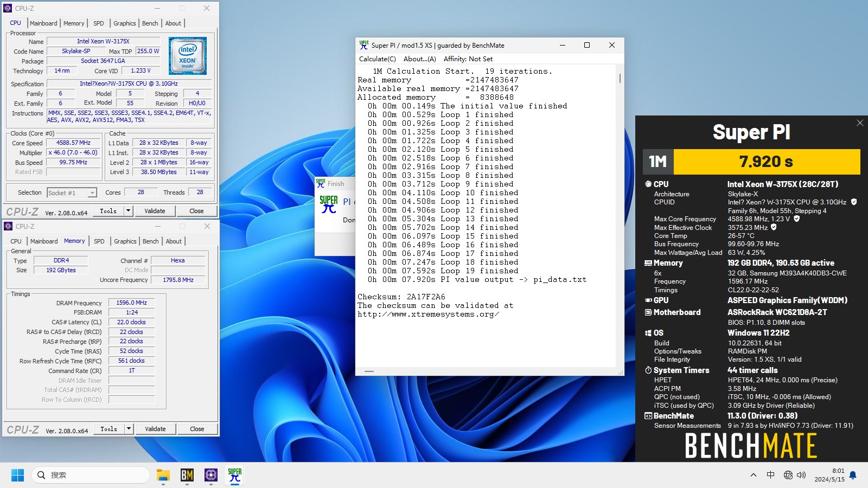
Task: Click the Checksum 2A17F2A6 line
Action: click(401, 297)
